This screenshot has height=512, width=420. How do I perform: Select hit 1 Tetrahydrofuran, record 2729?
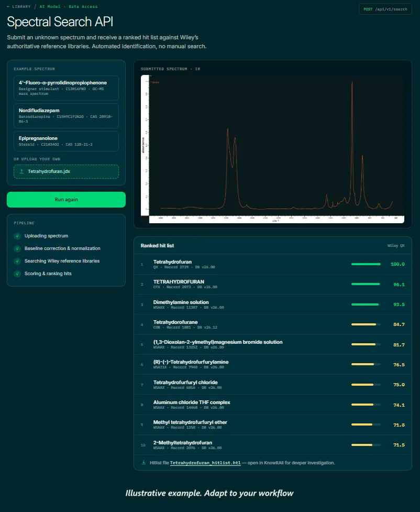[273, 264]
